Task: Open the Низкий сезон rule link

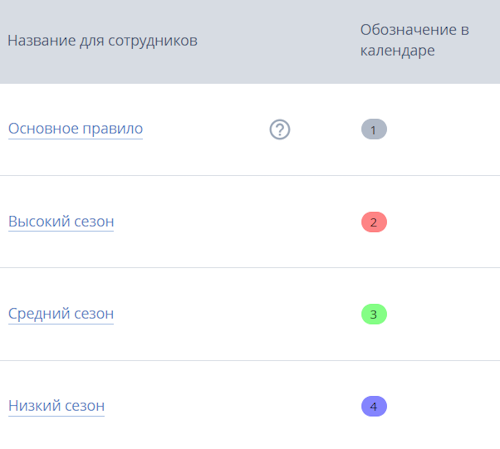Action: 56,406
